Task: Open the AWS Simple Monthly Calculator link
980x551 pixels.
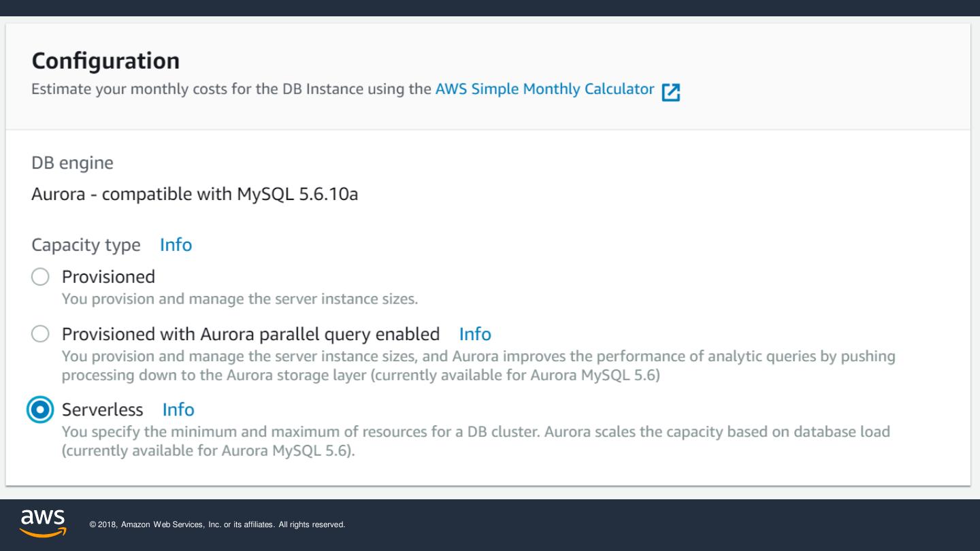Action: (544, 89)
